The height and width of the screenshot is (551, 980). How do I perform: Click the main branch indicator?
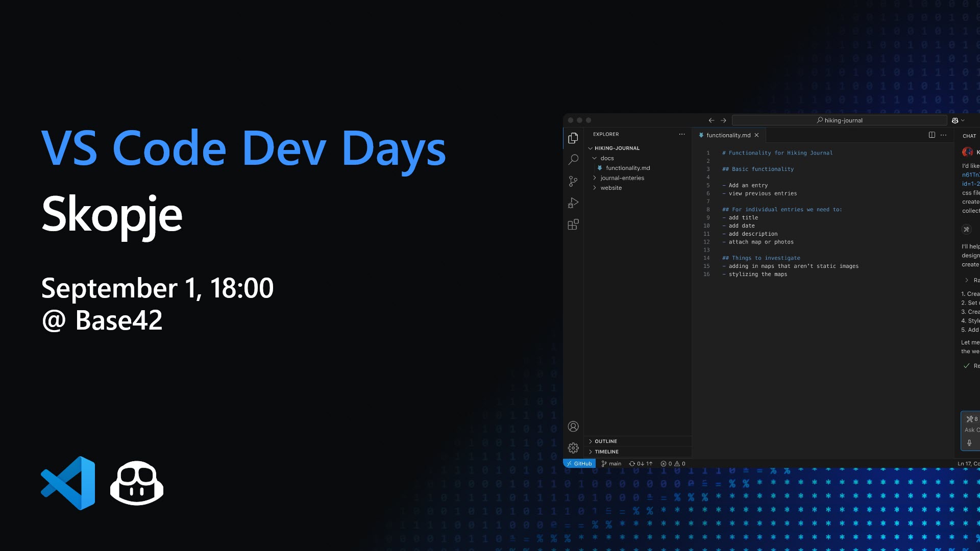click(611, 464)
